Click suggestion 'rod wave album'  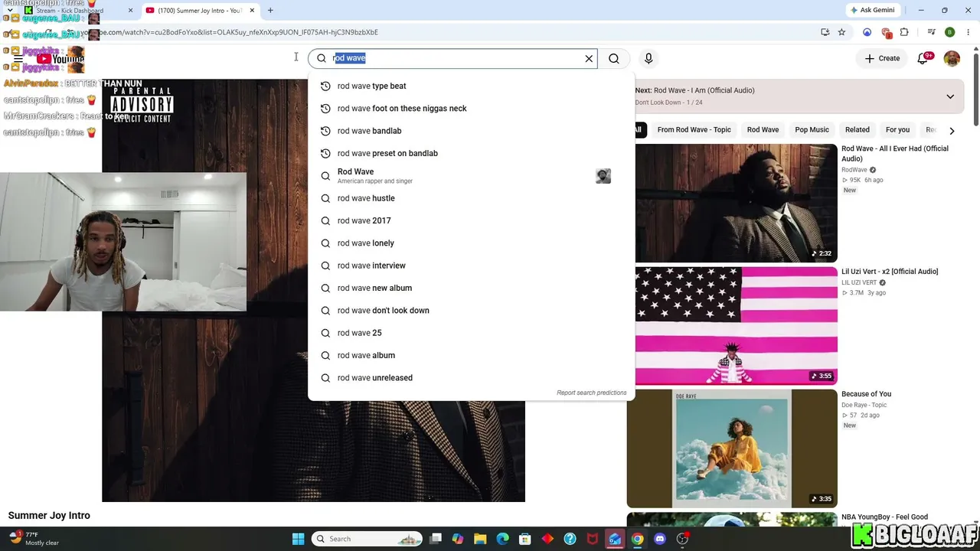click(x=471, y=355)
